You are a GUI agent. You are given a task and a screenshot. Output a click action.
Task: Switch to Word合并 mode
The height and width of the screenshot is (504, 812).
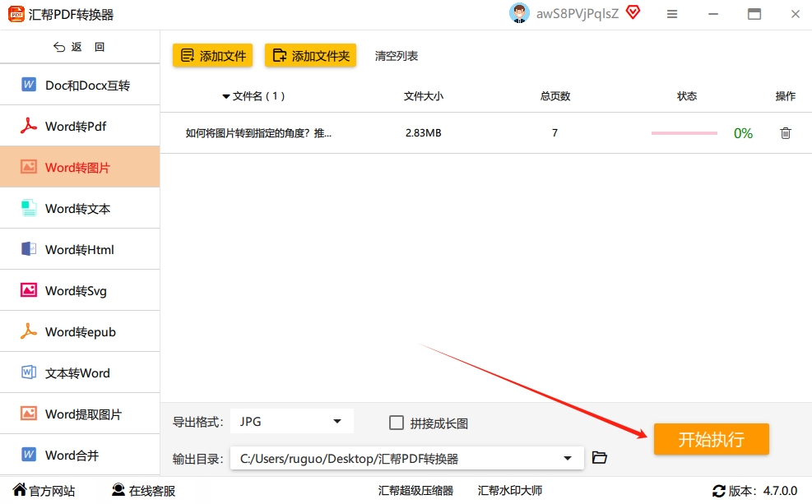pos(80,455)
